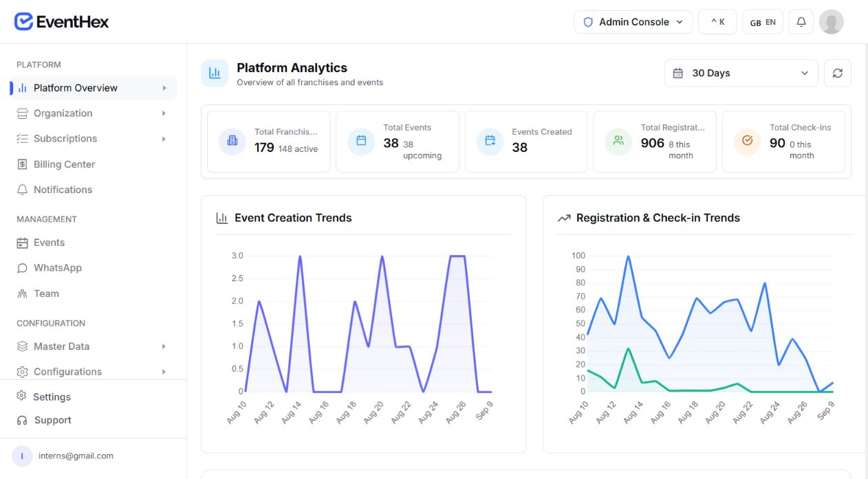Expand the Configurations submenu arrow
This screenshot has height=479, width=868.
point(164,372)
